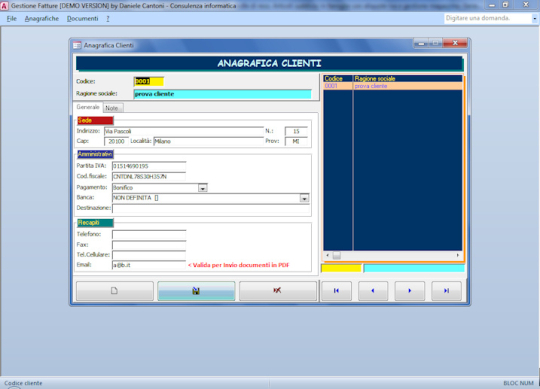
Task: Open the ? help menu
Action: pyautogui.click(x=108, y=19)
